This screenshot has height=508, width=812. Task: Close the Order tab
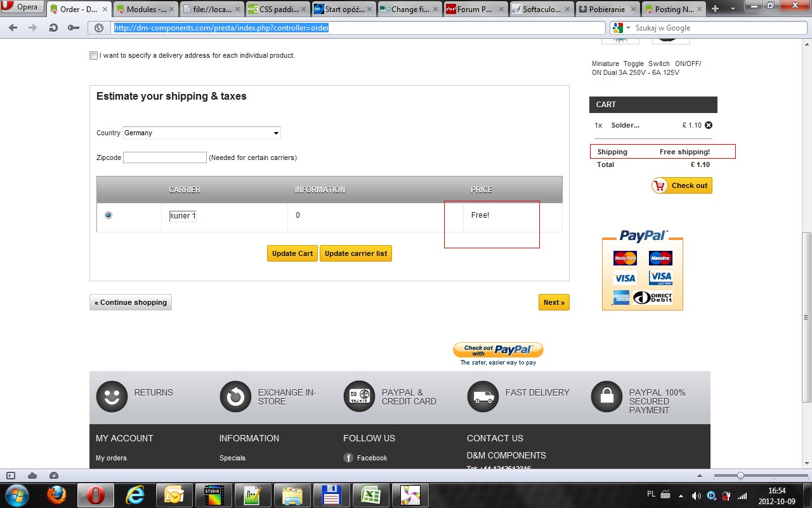105,10
